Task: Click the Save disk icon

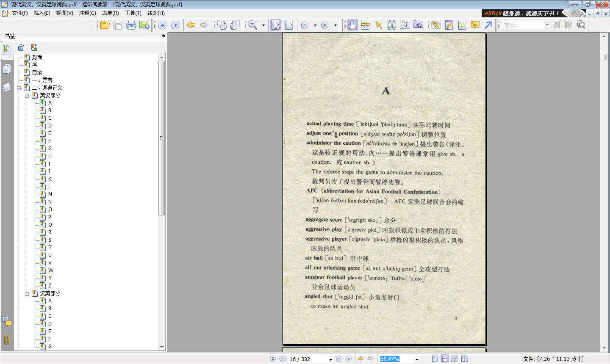Action: 118,25
